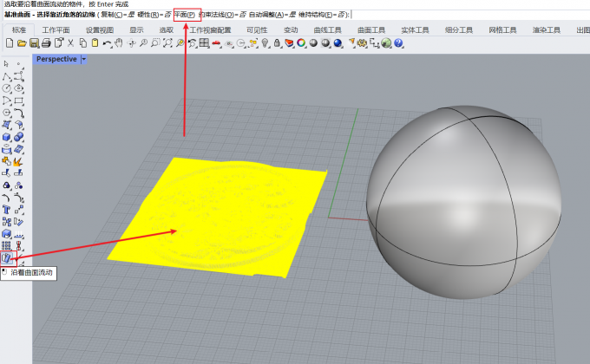Click the 维持结构(E) command option
Image resolution: width=590 pixels, height=364 pixels.
pos(316,15)
